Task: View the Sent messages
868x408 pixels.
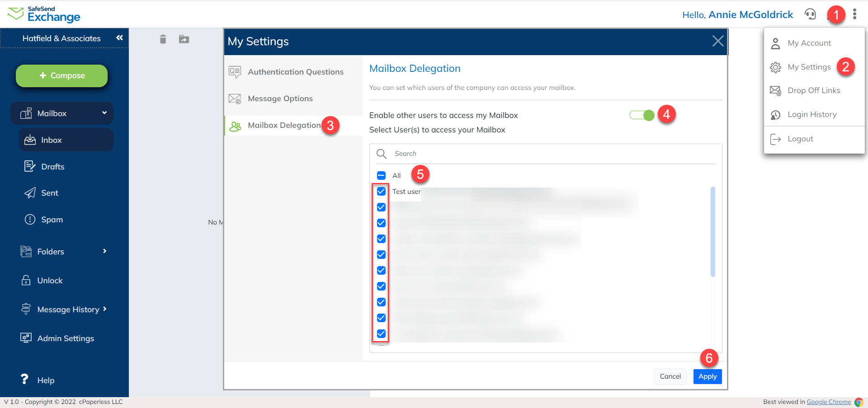Action: (x=49, y=192)
